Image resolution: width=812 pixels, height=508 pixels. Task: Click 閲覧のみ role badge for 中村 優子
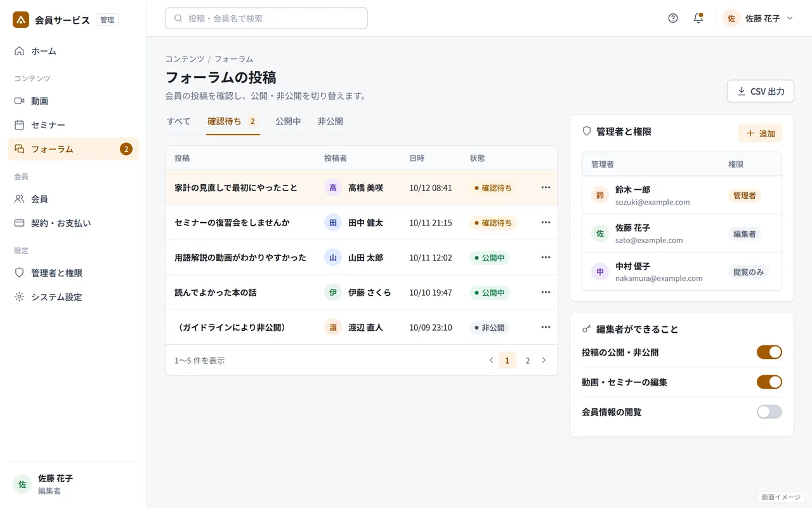tap(749, 272)
